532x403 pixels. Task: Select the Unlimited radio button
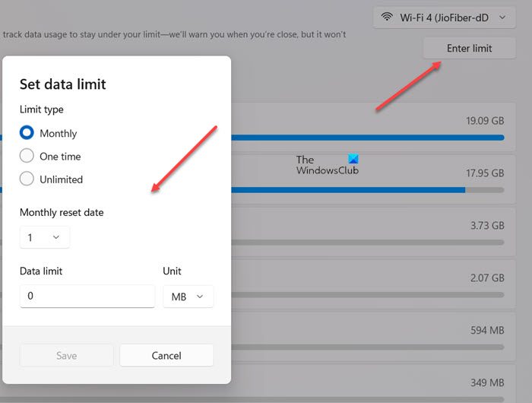(x=27, y=179)
